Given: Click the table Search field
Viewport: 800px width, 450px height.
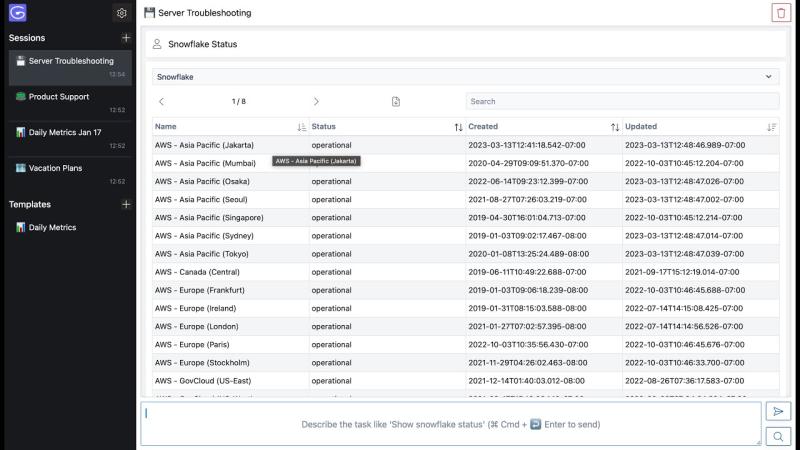Looking at the screenshot, I should (622, 102).
